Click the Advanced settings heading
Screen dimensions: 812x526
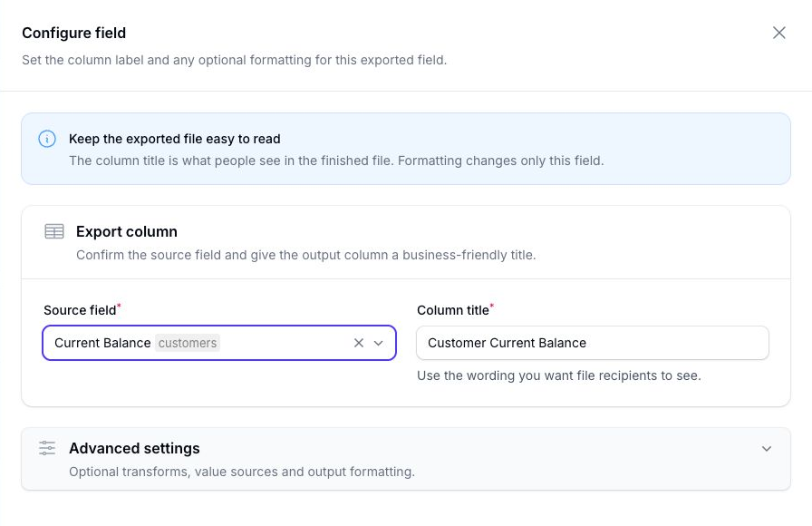coord(134,448)
